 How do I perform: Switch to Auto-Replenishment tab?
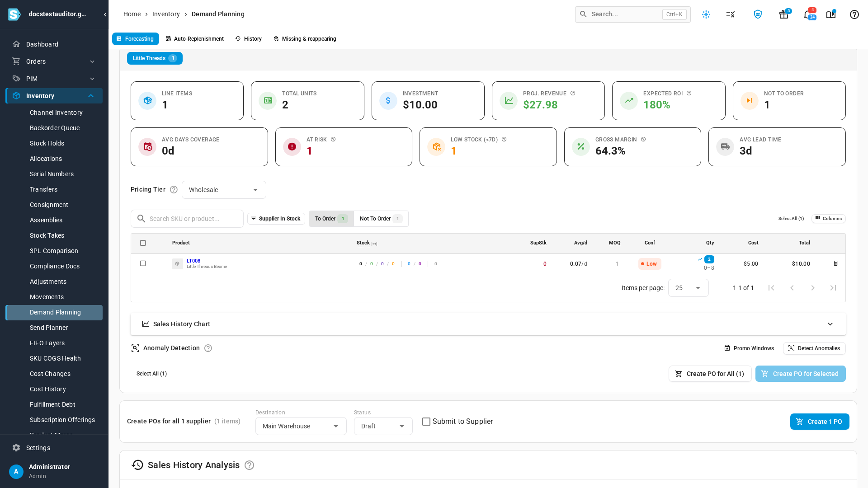pos(195,39)
